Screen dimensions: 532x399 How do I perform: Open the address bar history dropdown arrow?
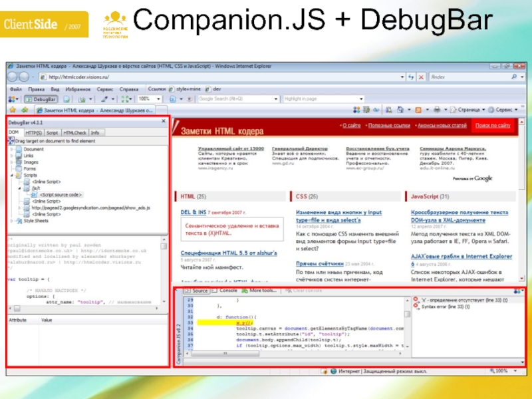point(402,77)
